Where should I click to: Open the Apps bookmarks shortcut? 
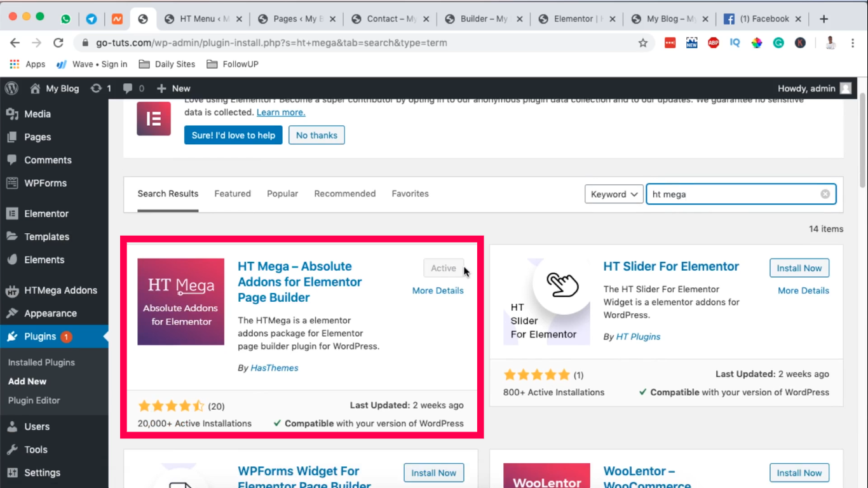coord(27,64)
